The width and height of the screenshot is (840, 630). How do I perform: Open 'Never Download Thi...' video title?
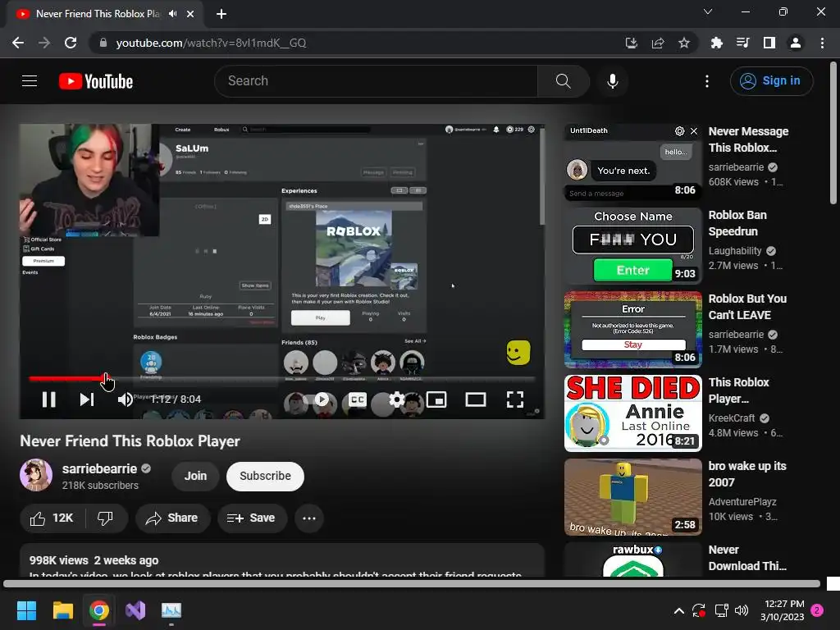[747, 558]
